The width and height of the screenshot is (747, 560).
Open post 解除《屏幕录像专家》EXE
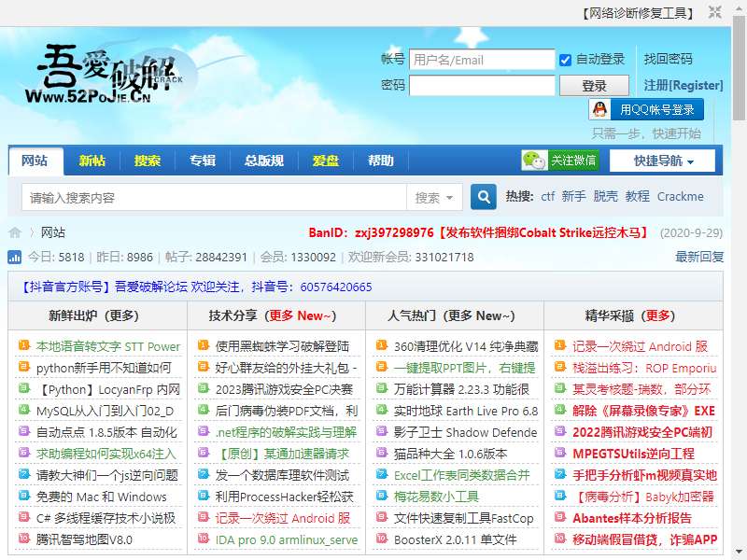tap(643, 411)
